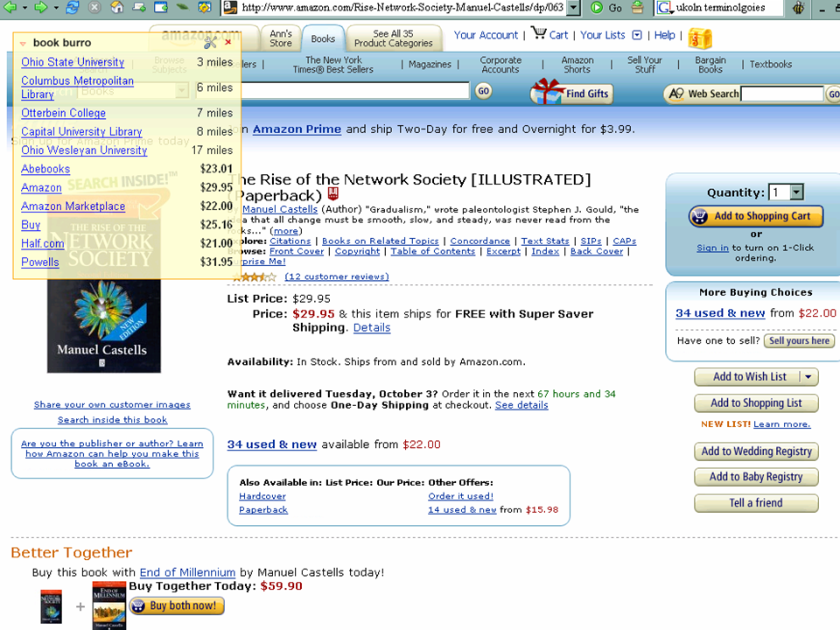Click Add to Shopping Cart button

pos(756,216)
